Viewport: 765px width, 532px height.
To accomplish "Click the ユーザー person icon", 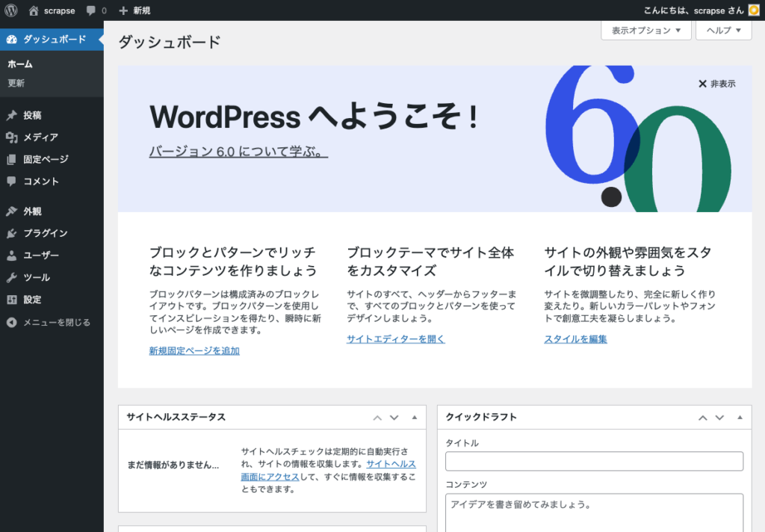I will 12,256.
